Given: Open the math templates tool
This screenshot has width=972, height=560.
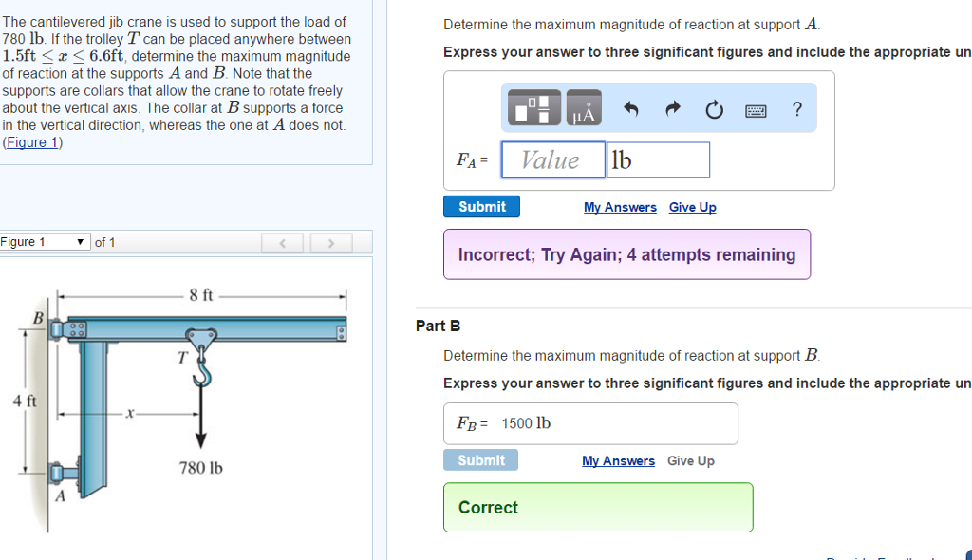Looking at the screenshot, I should (x=534, y=109).
